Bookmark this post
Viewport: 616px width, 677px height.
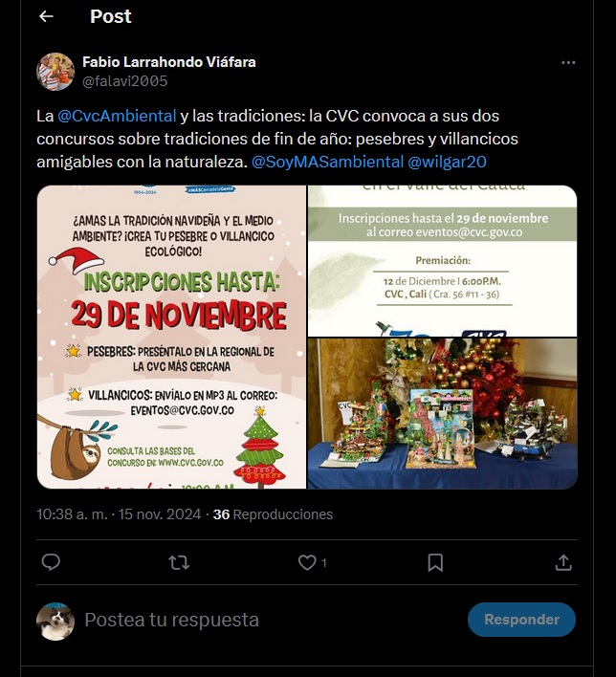point(435,562)
